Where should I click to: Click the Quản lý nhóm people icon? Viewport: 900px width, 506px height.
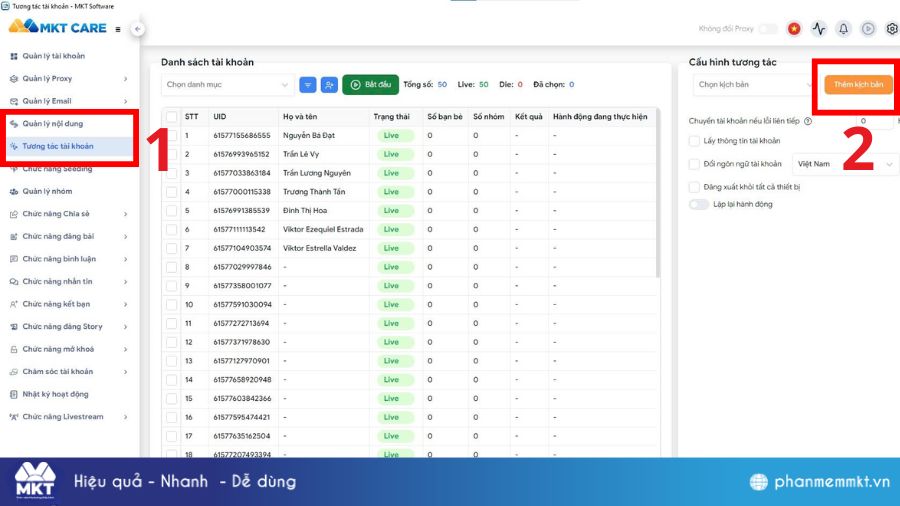click(14, 192)
